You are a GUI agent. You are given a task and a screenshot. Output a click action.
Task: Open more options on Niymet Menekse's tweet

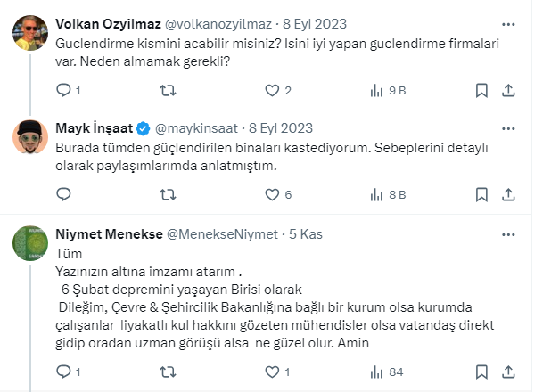point(507,233)
